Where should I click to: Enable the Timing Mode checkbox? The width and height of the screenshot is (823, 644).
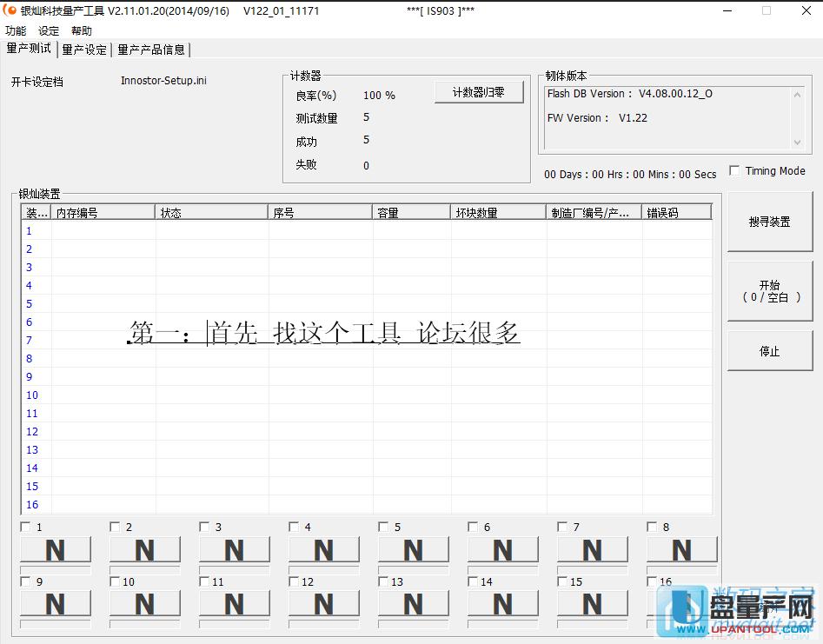coord(734,170)
